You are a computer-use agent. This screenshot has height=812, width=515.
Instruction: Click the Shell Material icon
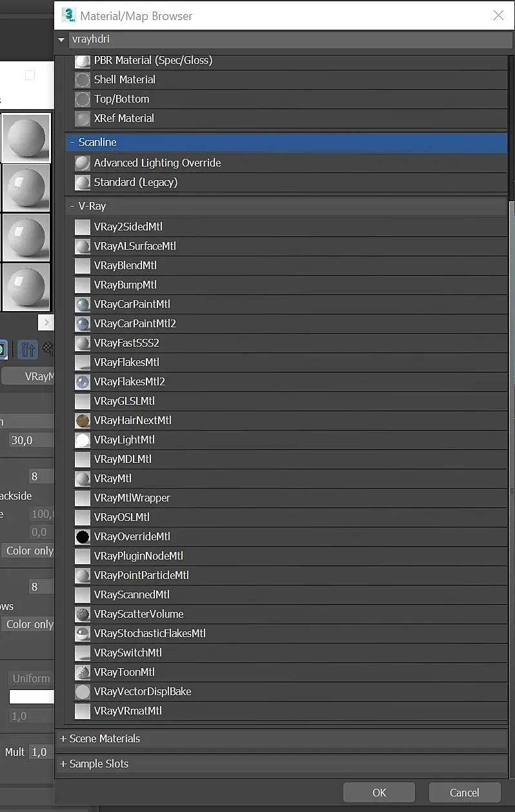pos(83,79)
